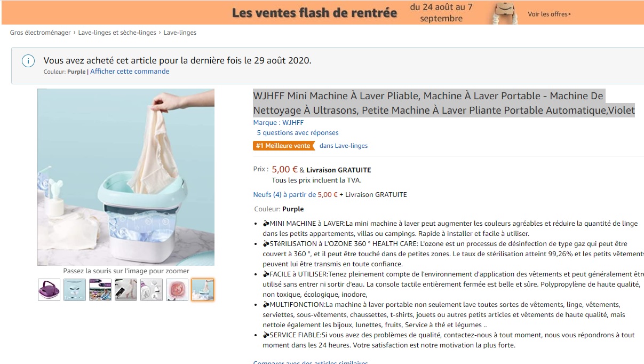Select the pink basin thumbnail

(177, 290)
